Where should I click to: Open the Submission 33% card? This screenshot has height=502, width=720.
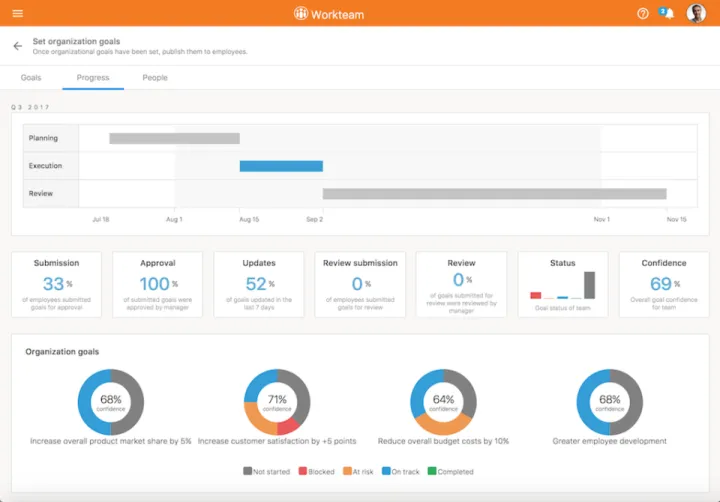[56, 285]
